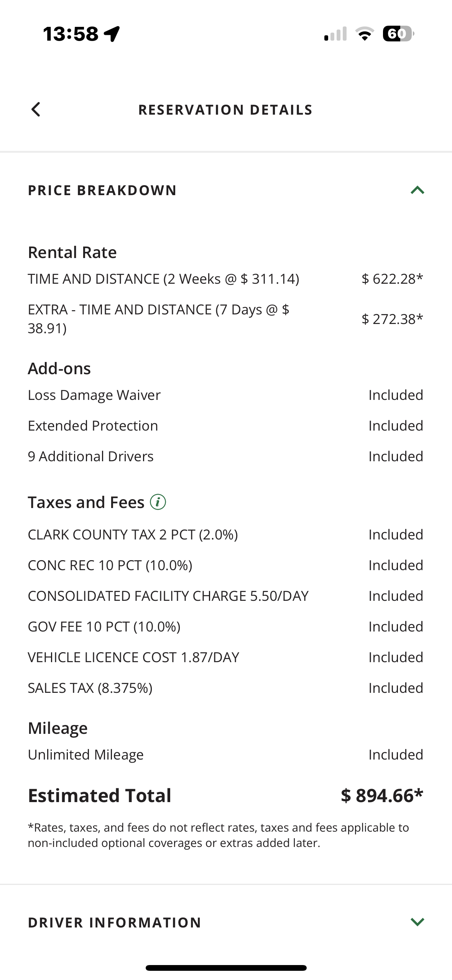Tap the $622.28 time and distance price

(x=392, y=279)
